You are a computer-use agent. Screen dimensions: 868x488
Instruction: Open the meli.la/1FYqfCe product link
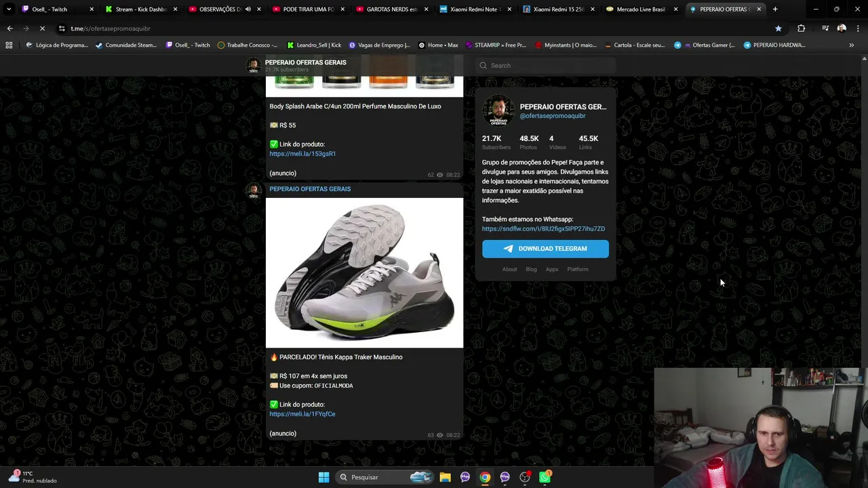[x=302, y=414]
